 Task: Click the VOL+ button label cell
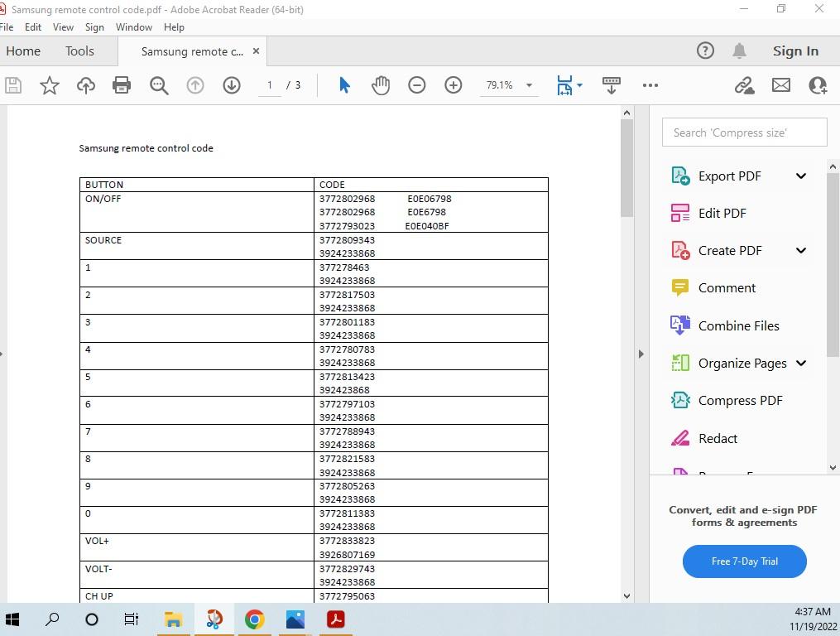tap(197, 547)
